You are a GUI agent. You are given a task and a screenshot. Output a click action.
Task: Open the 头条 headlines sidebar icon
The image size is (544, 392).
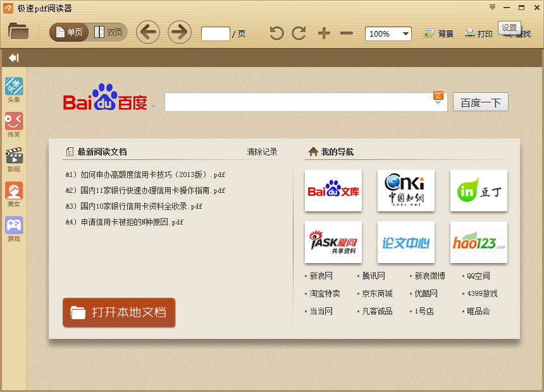[14, 90]
